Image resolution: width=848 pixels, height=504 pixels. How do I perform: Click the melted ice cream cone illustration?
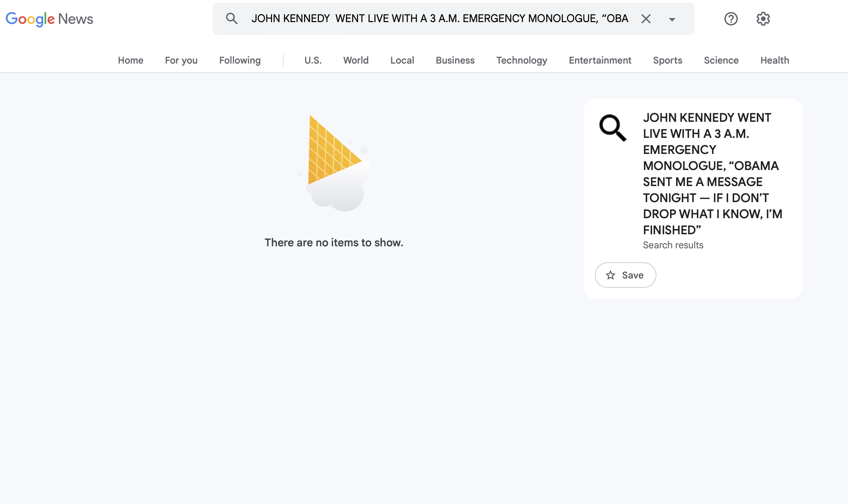[335, 163]
